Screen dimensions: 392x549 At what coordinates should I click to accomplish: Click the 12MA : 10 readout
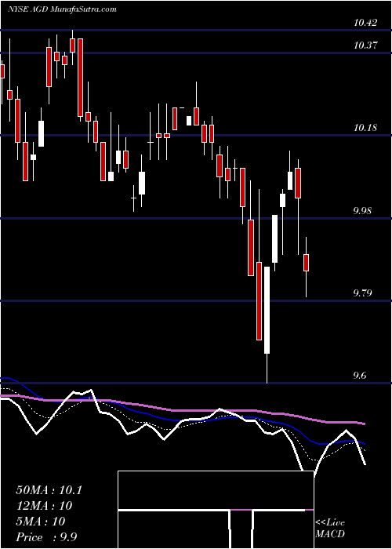pos(44,506)
